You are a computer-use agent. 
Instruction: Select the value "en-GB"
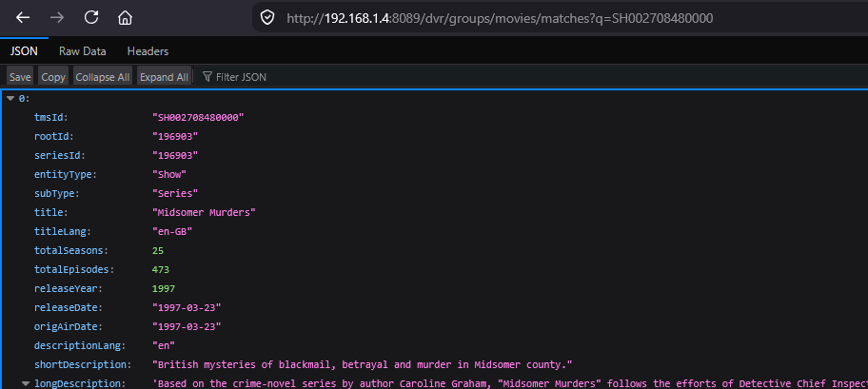172,231
